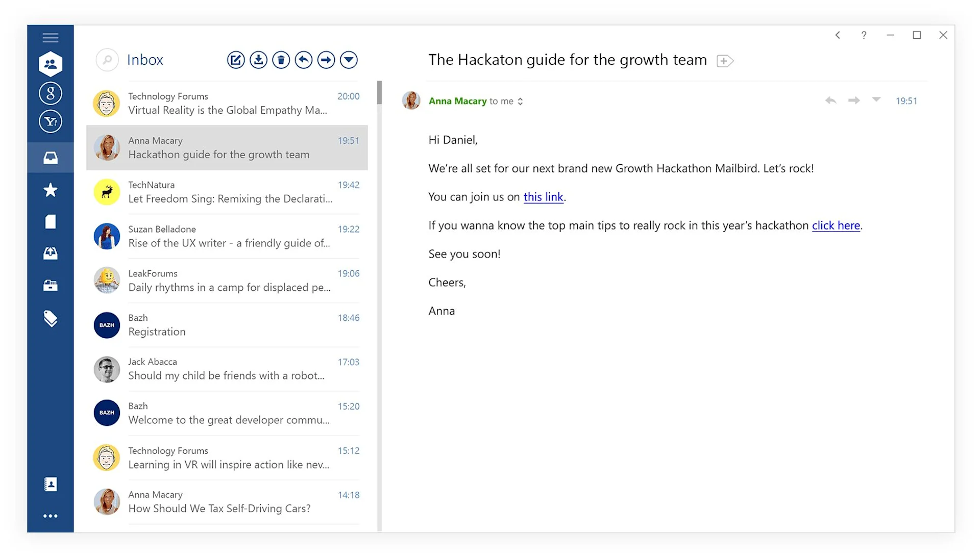
Task: Delete the selected message
Action: tap(281, 60)
